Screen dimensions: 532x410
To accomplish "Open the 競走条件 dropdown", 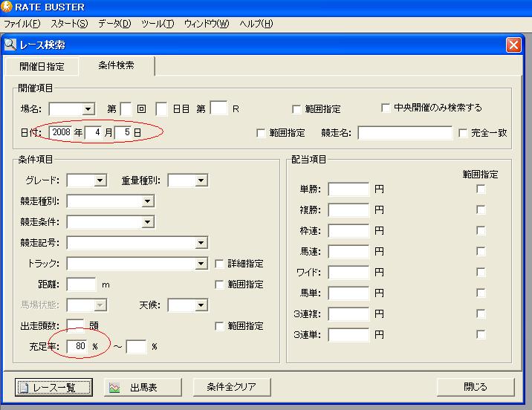I will [147, 222].
